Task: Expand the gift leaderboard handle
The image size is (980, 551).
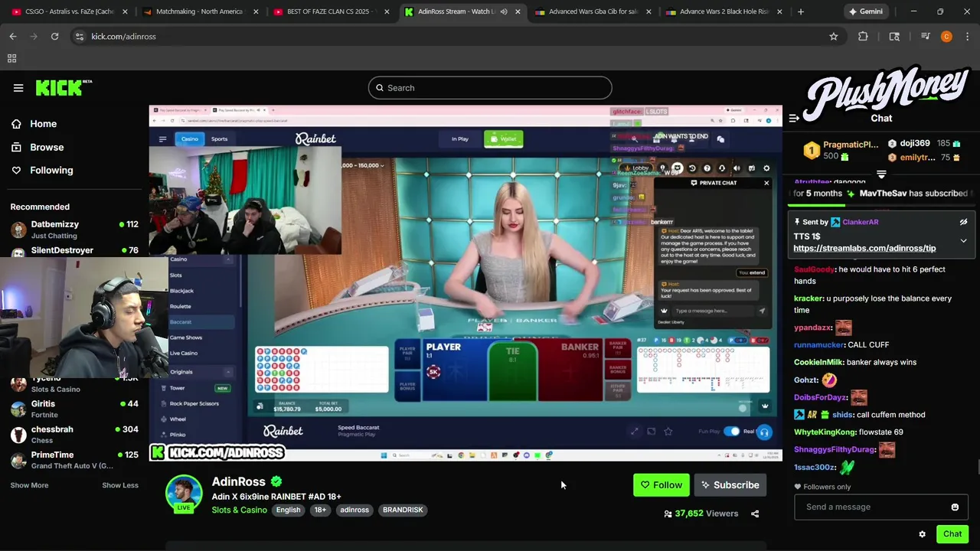Action: [881, 174]
